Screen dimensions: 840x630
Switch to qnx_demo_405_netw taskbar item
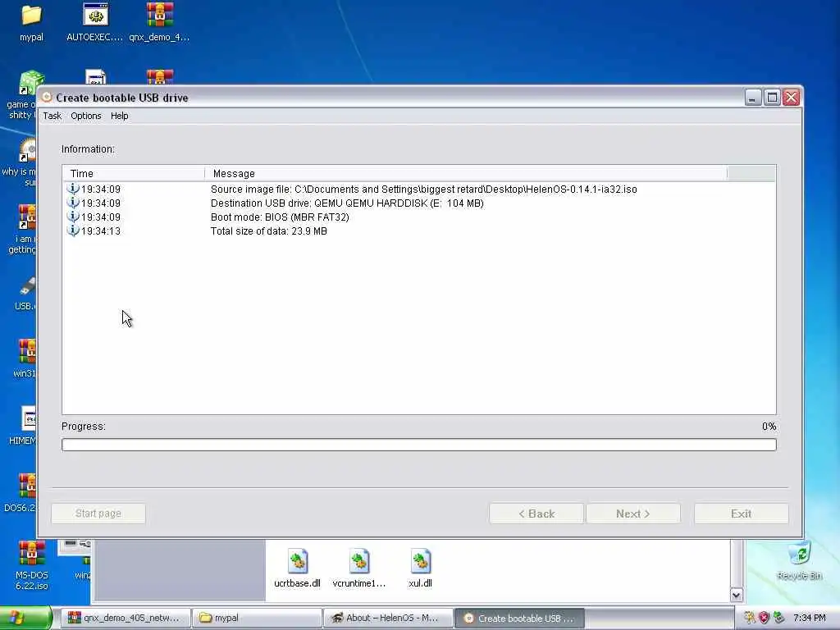pyautogui.click(x=125, y=618)
